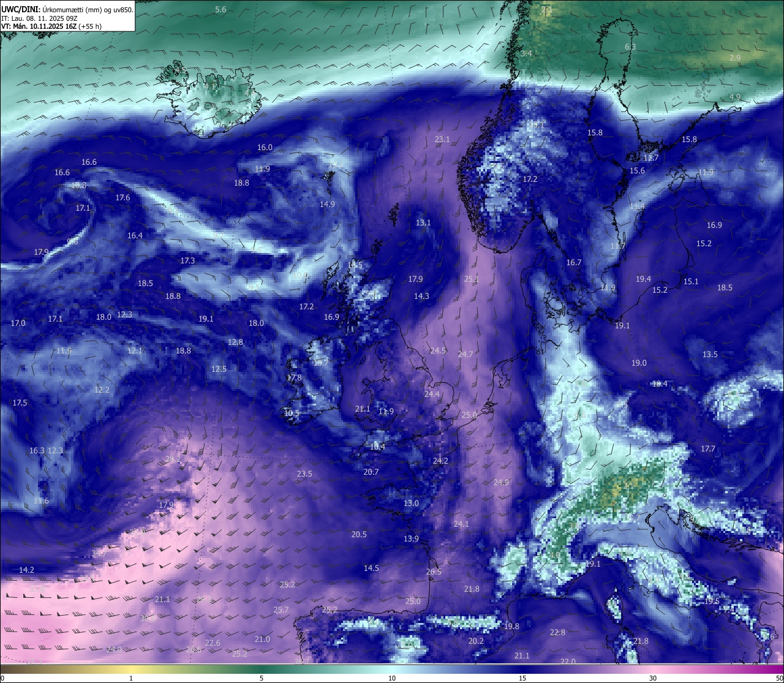Click the 17.6 value label
The image size is (784, 683).
pyautogui.click(x=123, y=198)
